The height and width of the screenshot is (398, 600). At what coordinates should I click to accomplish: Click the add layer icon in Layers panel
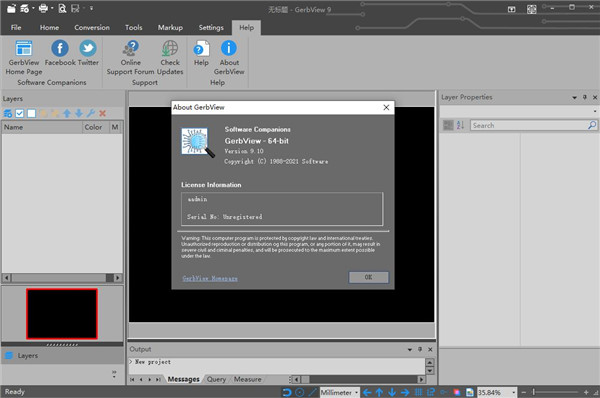[x=8, y=113]
